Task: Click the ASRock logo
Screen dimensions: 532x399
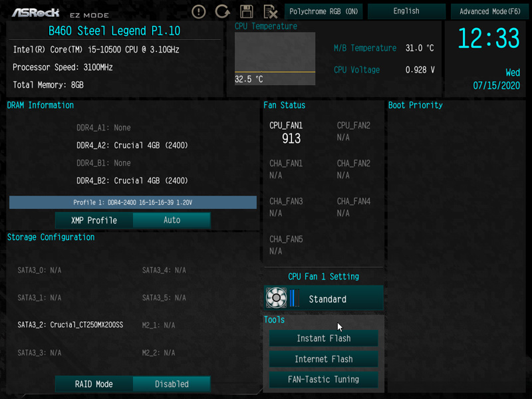Action: [x=36, y=13]
